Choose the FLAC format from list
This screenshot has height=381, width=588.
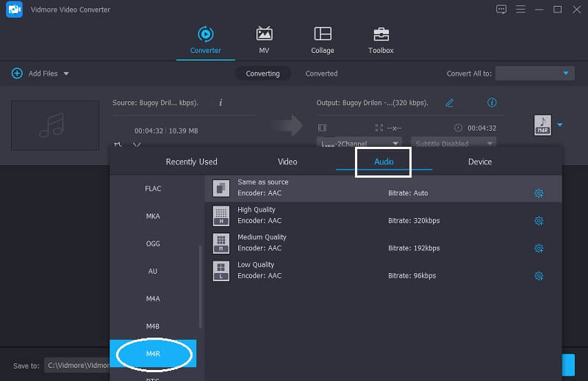point(153,189)
